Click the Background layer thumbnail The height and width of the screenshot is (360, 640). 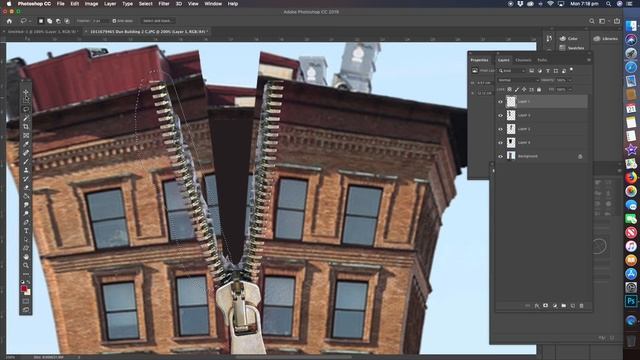pos(511,156)
